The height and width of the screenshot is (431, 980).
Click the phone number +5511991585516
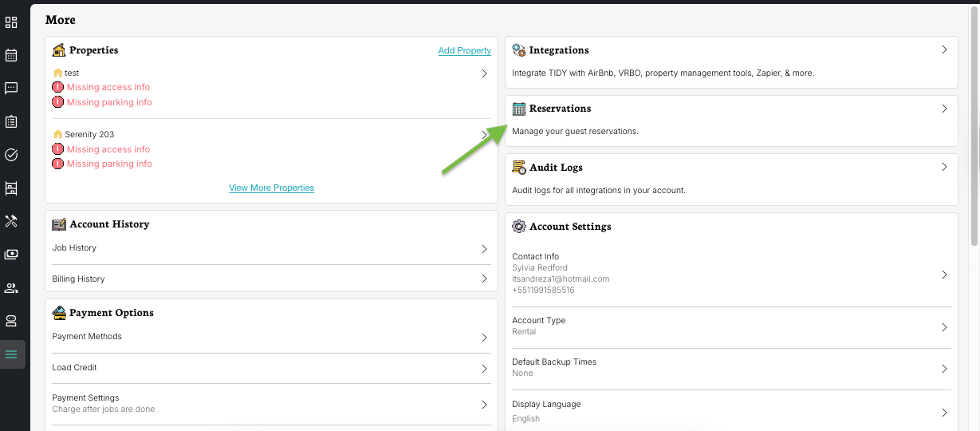[x=543, y=290]
